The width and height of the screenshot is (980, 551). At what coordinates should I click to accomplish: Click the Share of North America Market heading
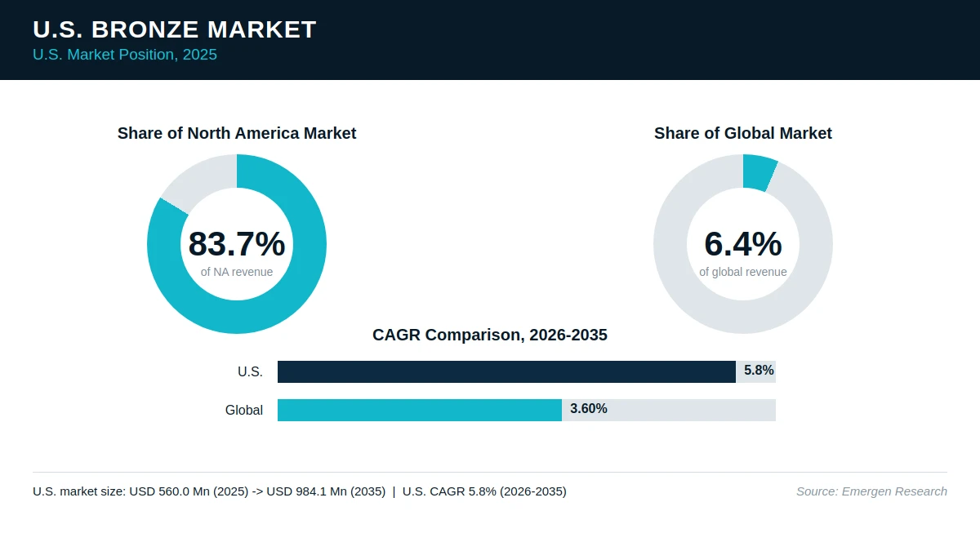click(237, 133)
